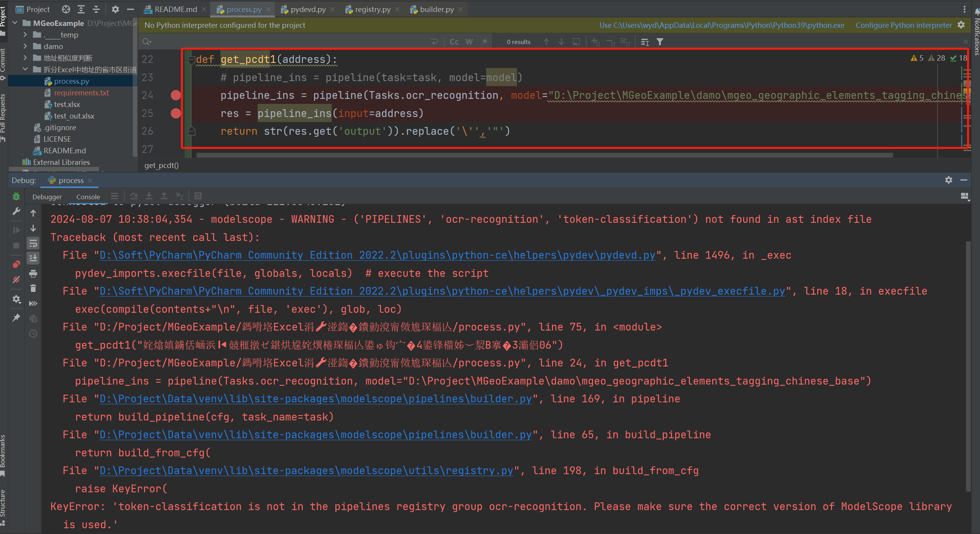The height and width of the screenshot is (534, 980).
Task: Clear console with trash icon
Action: pos(33,288)
